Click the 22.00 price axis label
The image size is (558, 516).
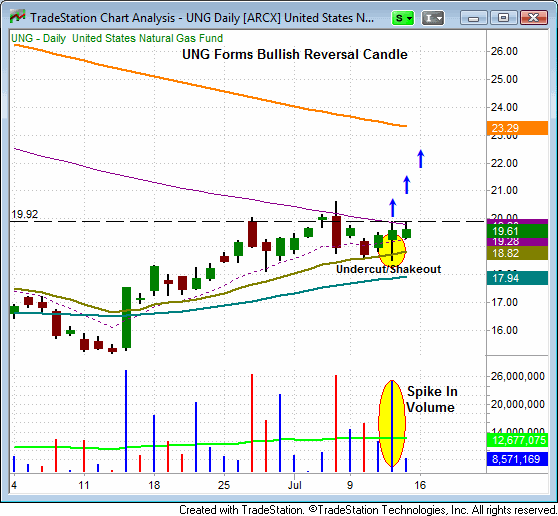pyautogui.click(x=504, y=163)
